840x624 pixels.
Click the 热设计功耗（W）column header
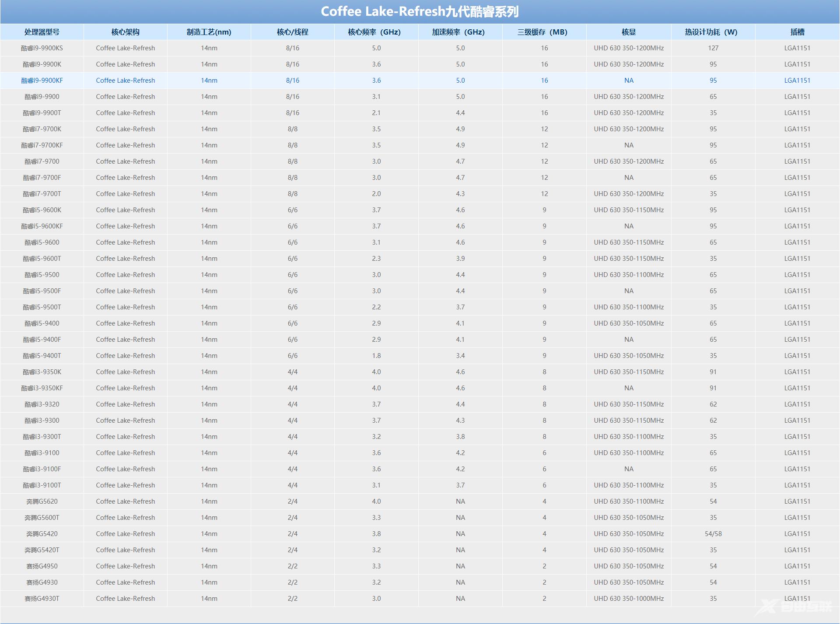point(713,32)
